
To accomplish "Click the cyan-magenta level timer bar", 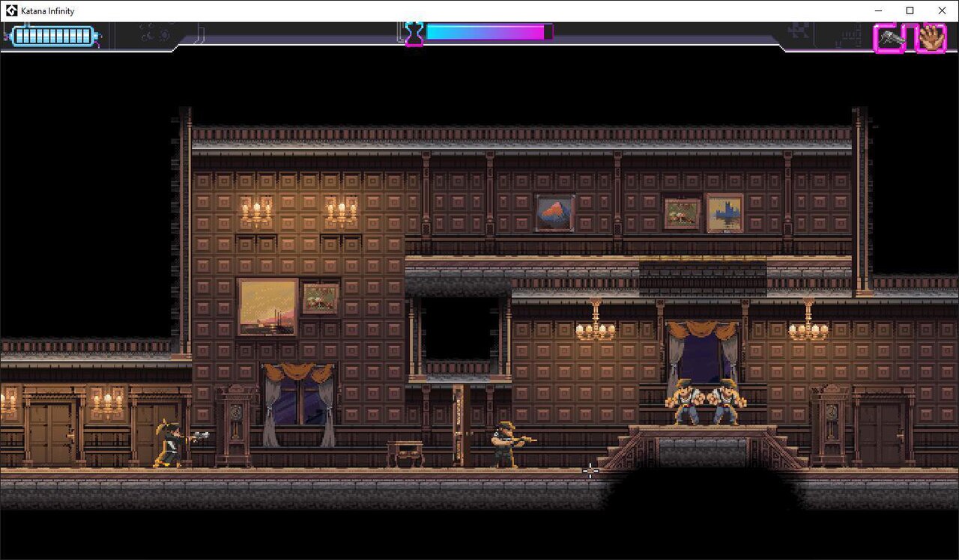I will tap(489, 32).
